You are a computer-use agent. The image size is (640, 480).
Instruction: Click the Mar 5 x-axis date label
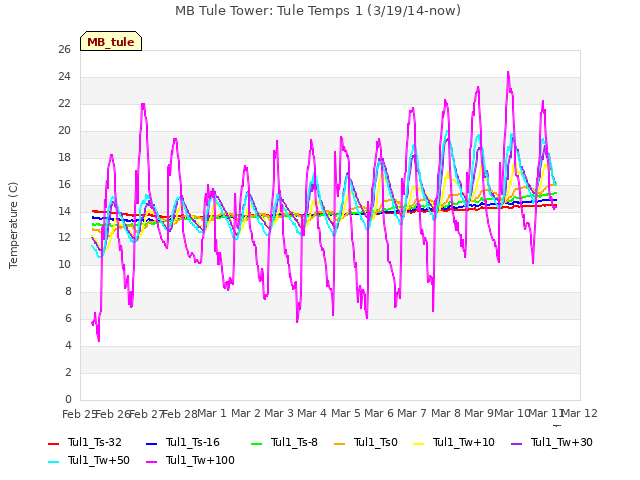tap(346, 413)
